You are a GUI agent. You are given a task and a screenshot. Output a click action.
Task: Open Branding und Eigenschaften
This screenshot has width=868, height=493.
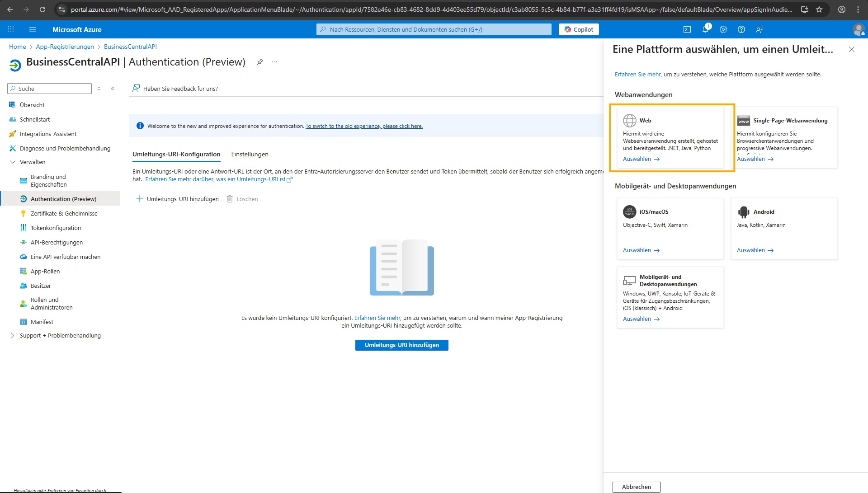point(48,181)
